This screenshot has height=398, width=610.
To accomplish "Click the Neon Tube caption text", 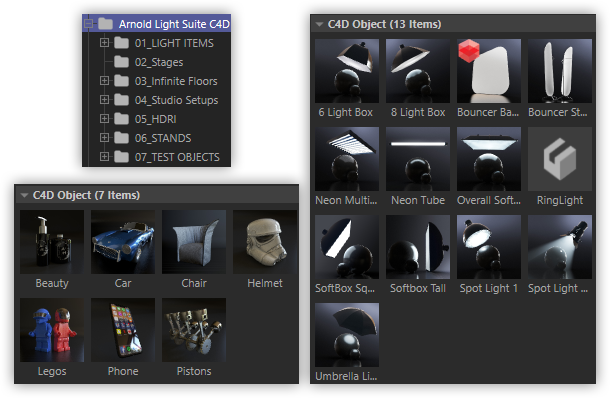I will click(x=418, y=200).
